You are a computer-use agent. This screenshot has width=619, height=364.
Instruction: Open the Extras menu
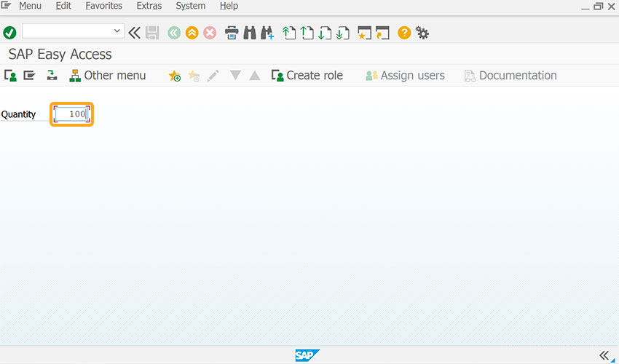click(149, 6)
